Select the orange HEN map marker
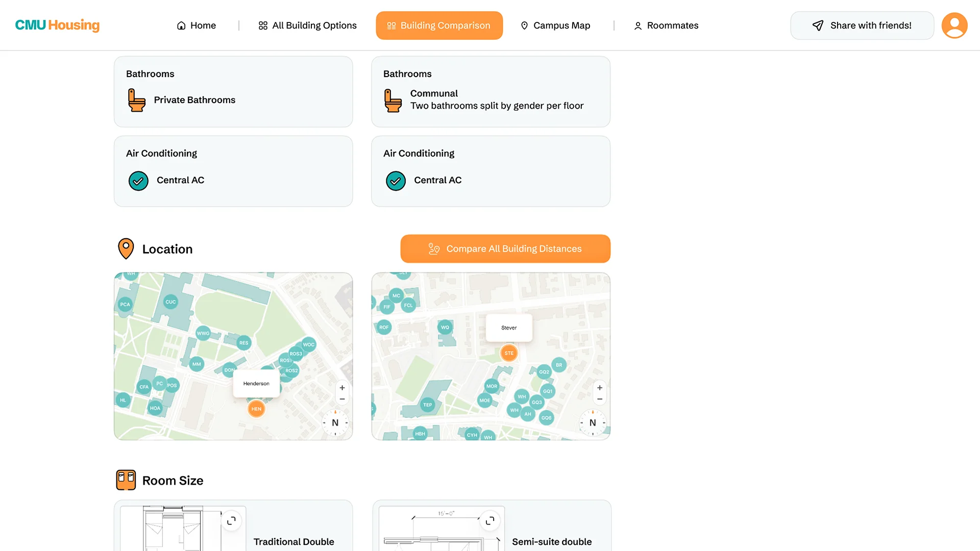 [256, 409]
